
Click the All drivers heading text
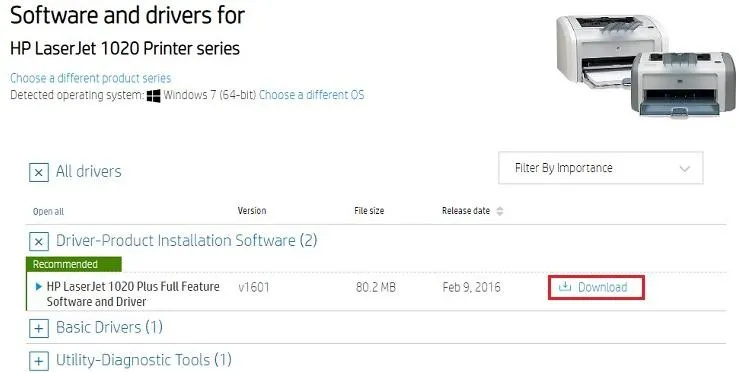pos(89,171)
